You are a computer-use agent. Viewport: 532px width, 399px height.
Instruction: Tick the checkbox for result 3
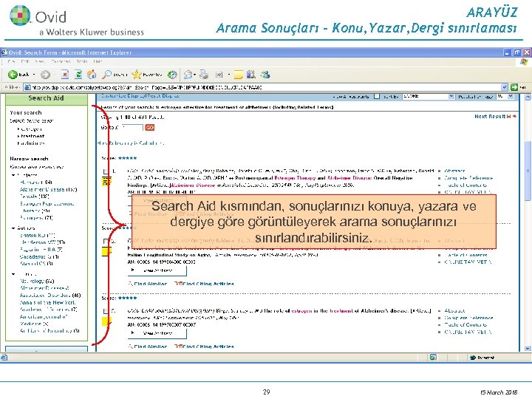tap(106, 311)
